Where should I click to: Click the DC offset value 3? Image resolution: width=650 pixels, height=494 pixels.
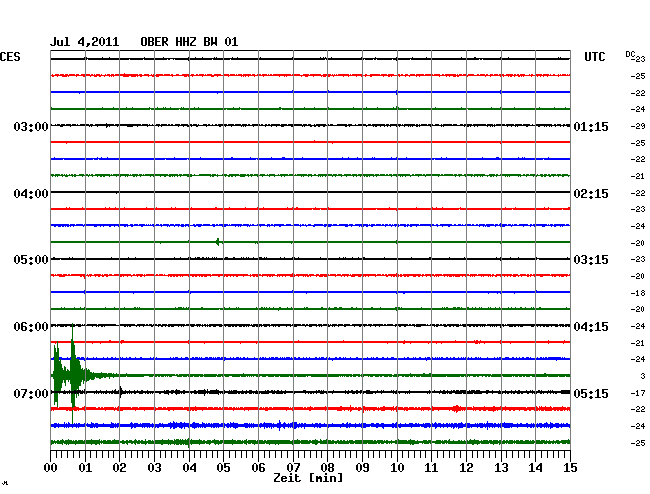click(x=643, y=376)
